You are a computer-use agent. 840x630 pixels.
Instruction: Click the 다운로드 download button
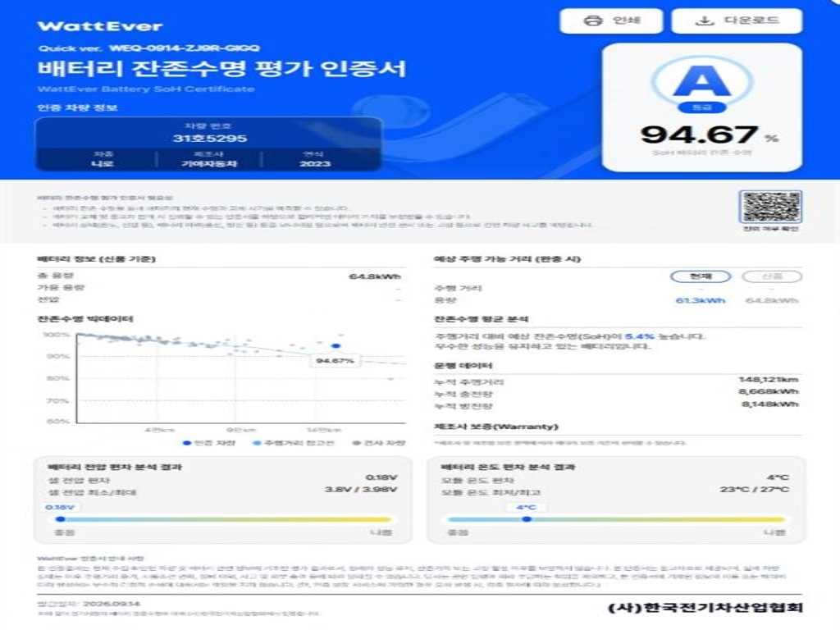coord(737,21)
